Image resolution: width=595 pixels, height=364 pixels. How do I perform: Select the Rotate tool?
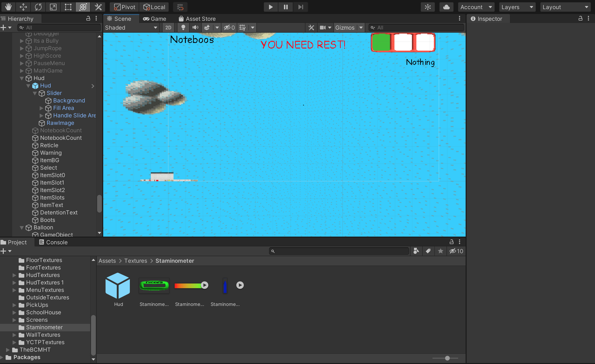click(x=38, y=7)
